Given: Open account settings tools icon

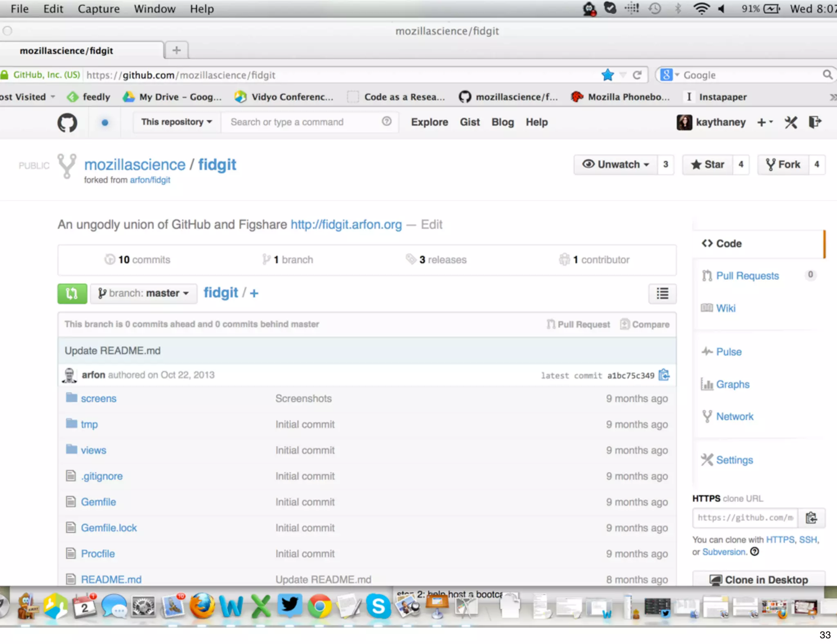Looking at the screenshot, I should click(x=791, y=122).
